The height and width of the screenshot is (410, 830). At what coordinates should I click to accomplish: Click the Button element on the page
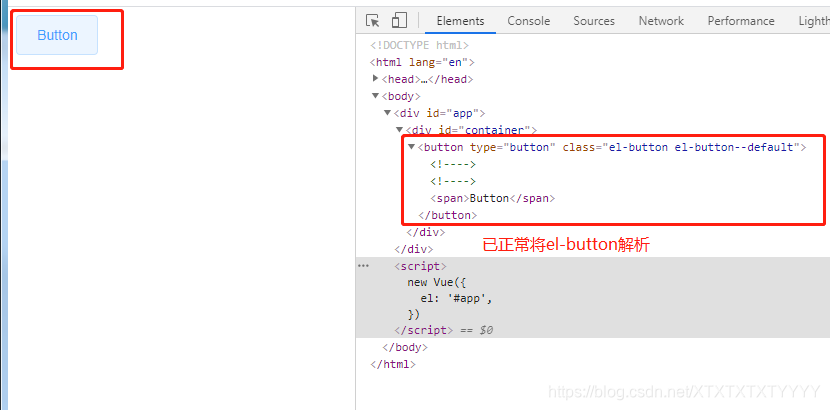click(57, 35)
